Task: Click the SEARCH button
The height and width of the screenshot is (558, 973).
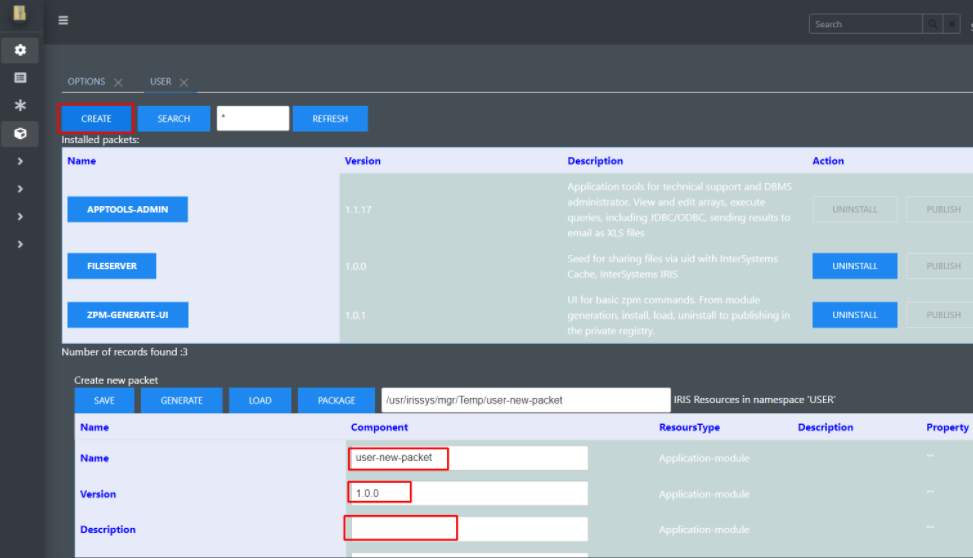Action: pyautogui.click(x=174, y=119)
